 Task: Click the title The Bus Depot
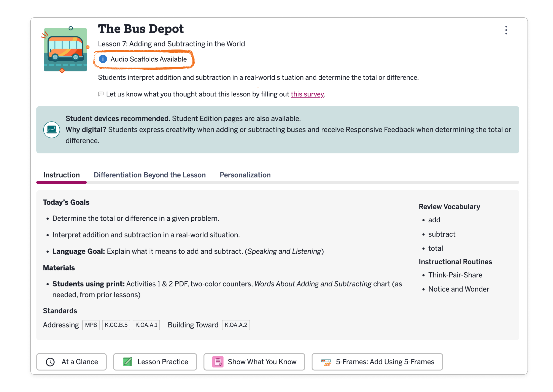point(141,29)
